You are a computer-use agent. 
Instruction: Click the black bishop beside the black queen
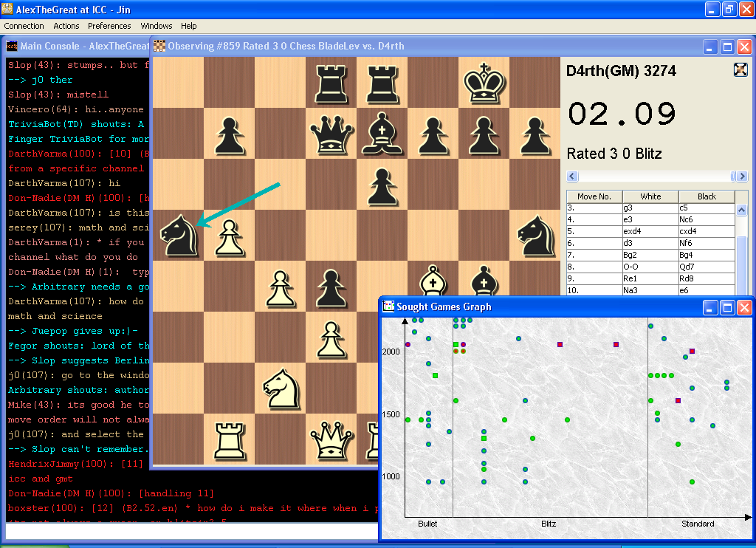[x=382, y=134]
